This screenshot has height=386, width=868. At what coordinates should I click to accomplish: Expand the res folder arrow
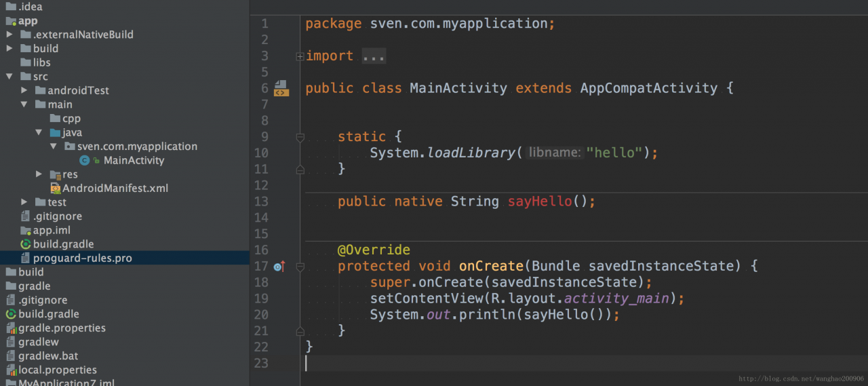(x=39, y=174)
